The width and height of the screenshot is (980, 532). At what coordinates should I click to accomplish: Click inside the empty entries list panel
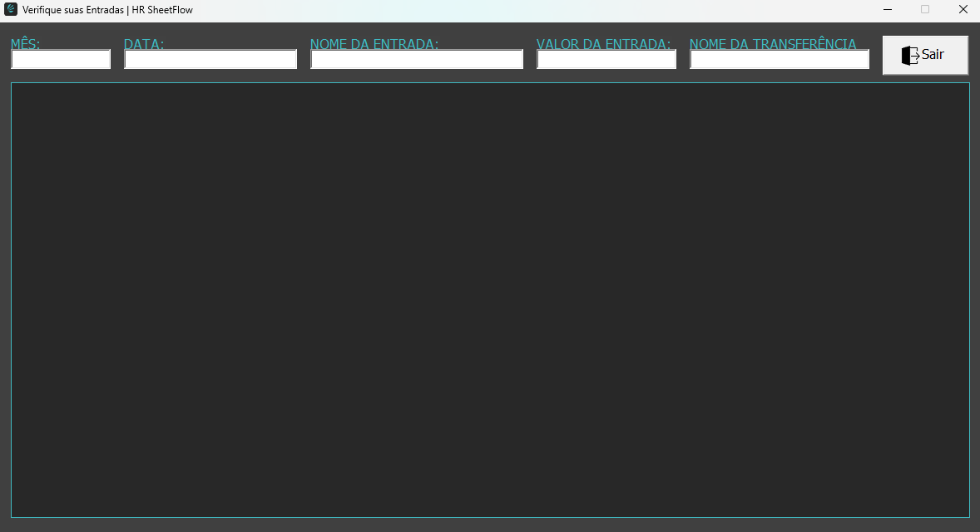click(490, 299)
